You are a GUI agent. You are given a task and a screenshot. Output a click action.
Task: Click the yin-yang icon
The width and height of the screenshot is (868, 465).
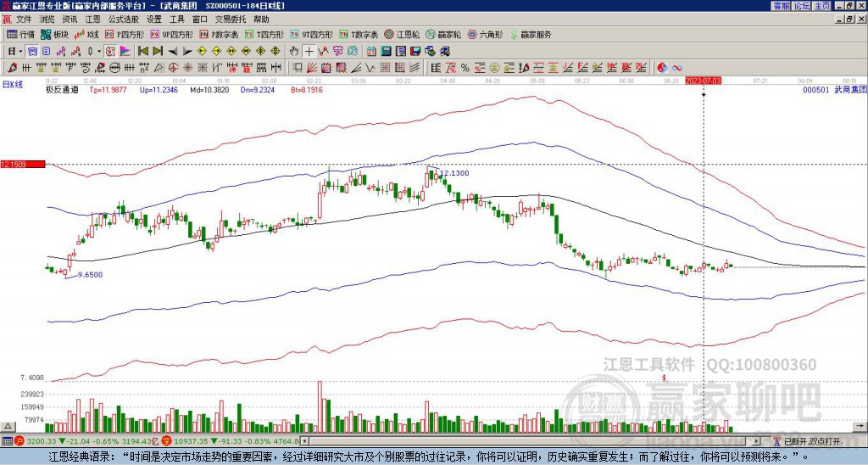pyautogui.click(x=662, y=68)
